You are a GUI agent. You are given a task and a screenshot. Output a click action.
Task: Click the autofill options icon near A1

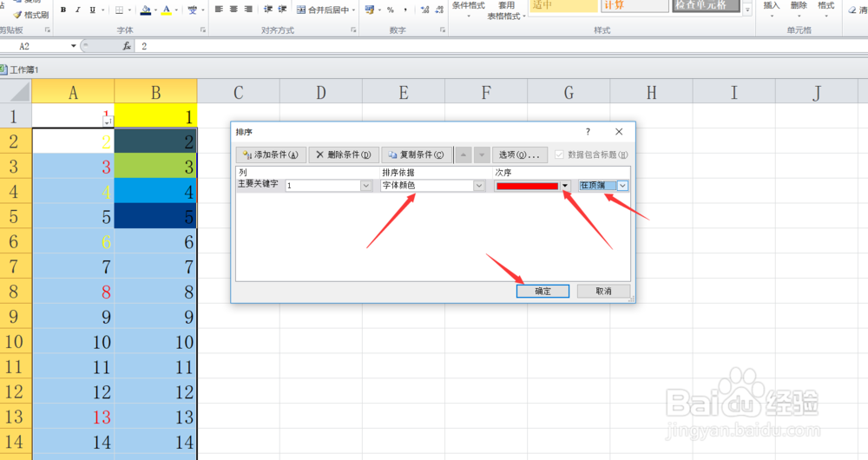click(108, 122)
